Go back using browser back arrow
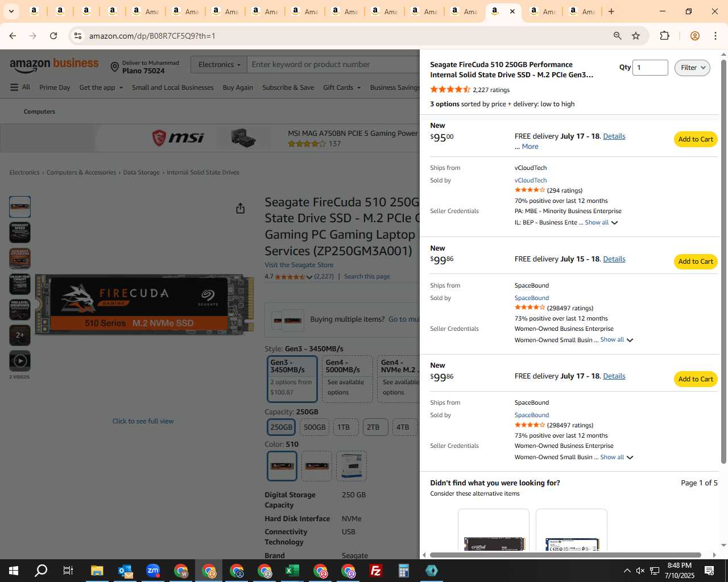Image resolution: width=728 pixels, height=582 pixels. [x=13, y=36]
